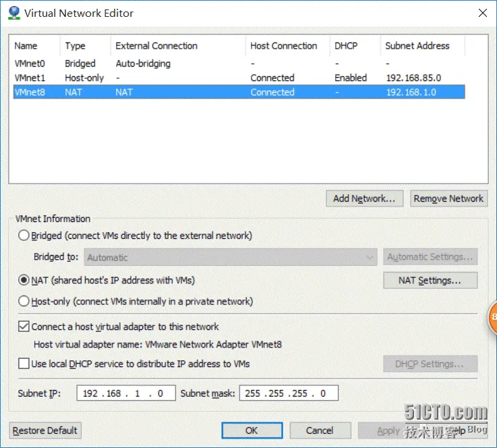The width and height of the screenshot is (497, 448).
Task: Close the Virtual Network Editor dialog
Action: click(482, 13)
